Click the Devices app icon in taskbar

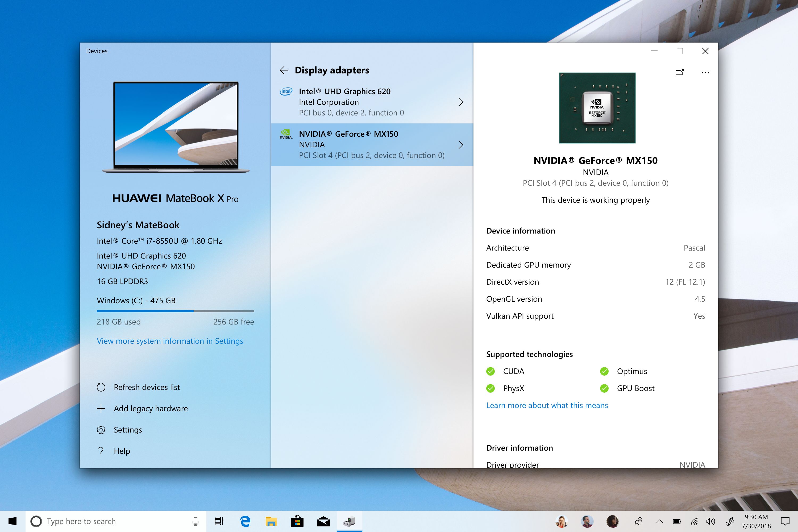[349, 521]
